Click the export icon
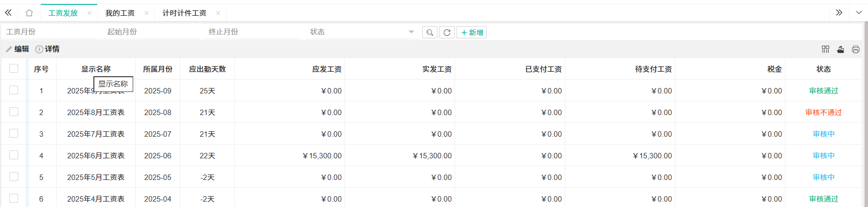Screen dimensions: 868x207 point(840,49)
